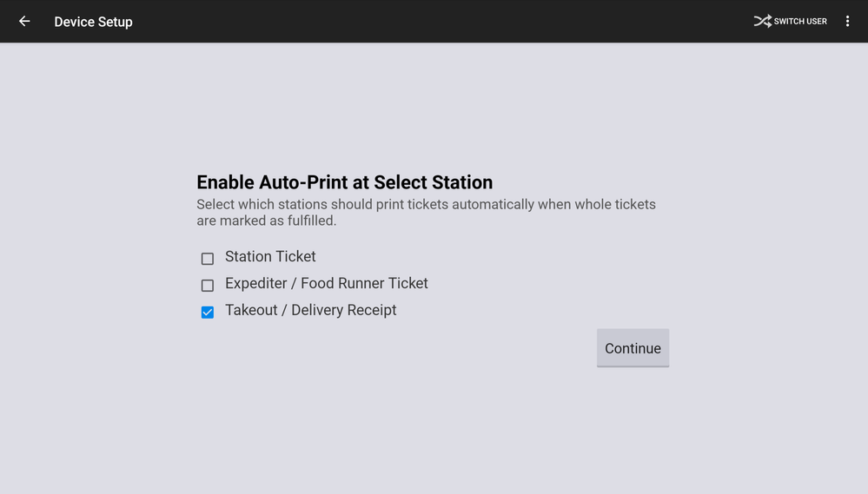This screenshot has height=494, width=868.
Task: Click the Device Setup title
Action: [x=93, y=22]
